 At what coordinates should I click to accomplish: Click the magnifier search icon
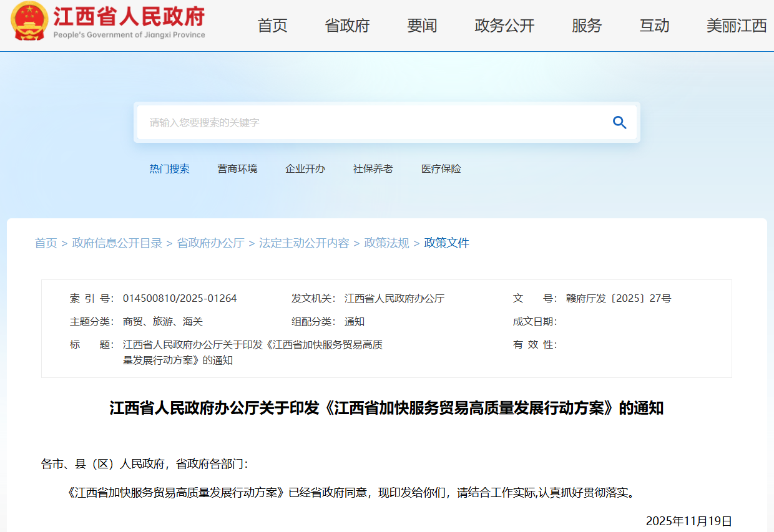[x=619, y=122]
